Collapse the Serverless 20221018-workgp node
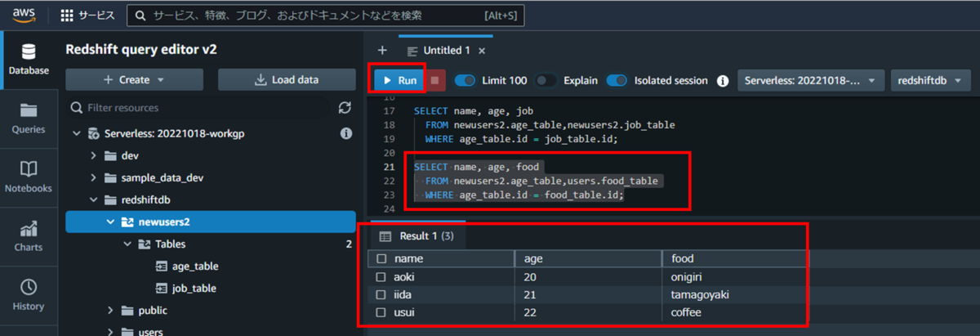980x336 pixels. 76,133
